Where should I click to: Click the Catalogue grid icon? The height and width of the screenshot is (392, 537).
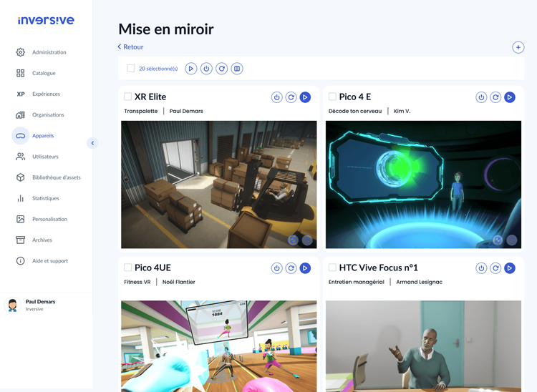tap(21, 73)
